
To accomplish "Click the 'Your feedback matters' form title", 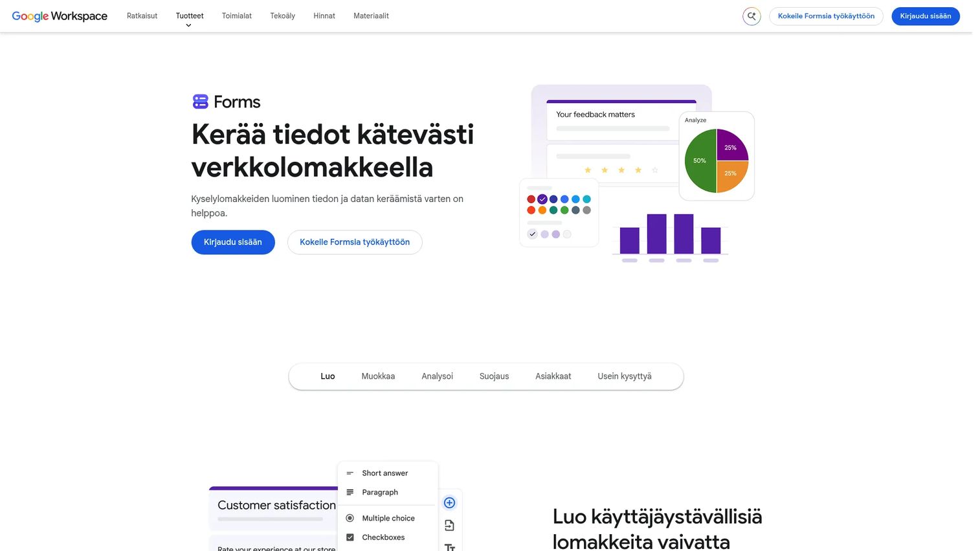I will (596, 115).
